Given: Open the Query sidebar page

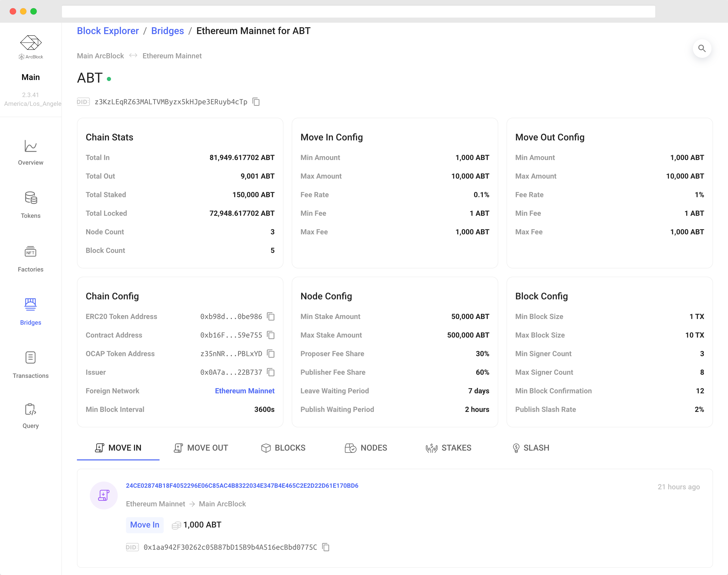Looking at the screenshot, I should tap(31, 416).
